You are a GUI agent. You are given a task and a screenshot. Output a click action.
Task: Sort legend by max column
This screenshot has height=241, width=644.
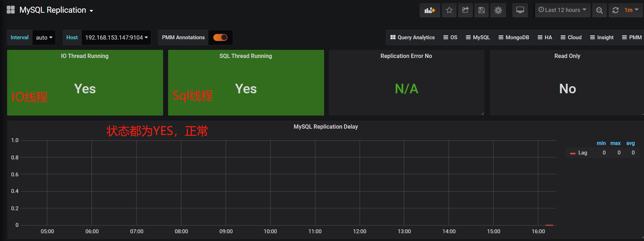(615, 143)
